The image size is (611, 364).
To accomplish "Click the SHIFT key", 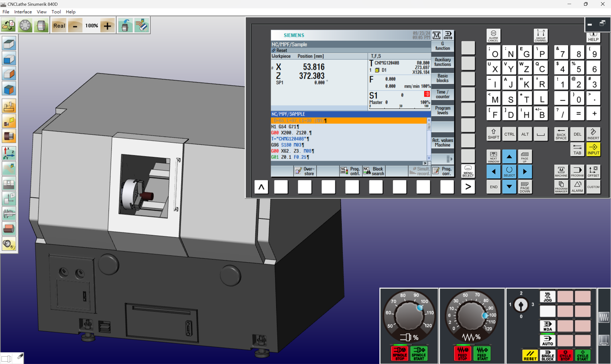I will pos(493,134).
